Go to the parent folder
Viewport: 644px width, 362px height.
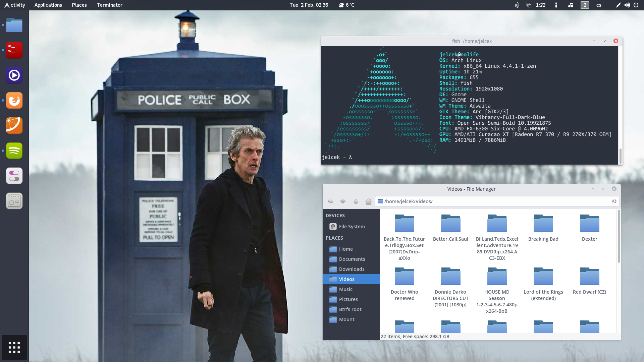(356, 201)
